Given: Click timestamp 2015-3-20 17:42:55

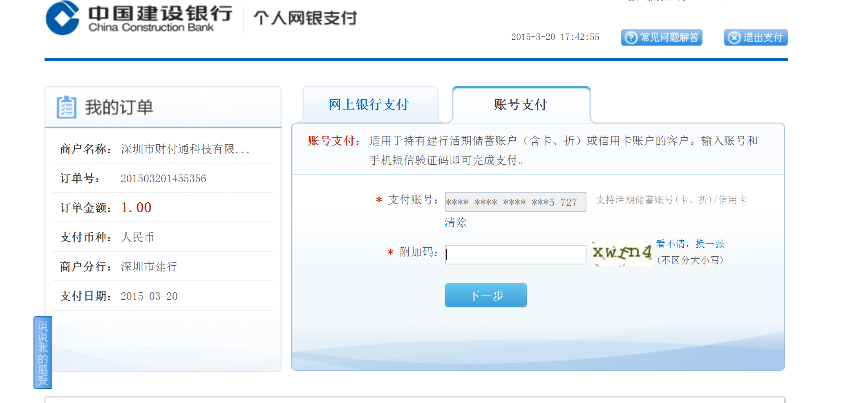Looking at the screenshot, I should pos(555,37).
